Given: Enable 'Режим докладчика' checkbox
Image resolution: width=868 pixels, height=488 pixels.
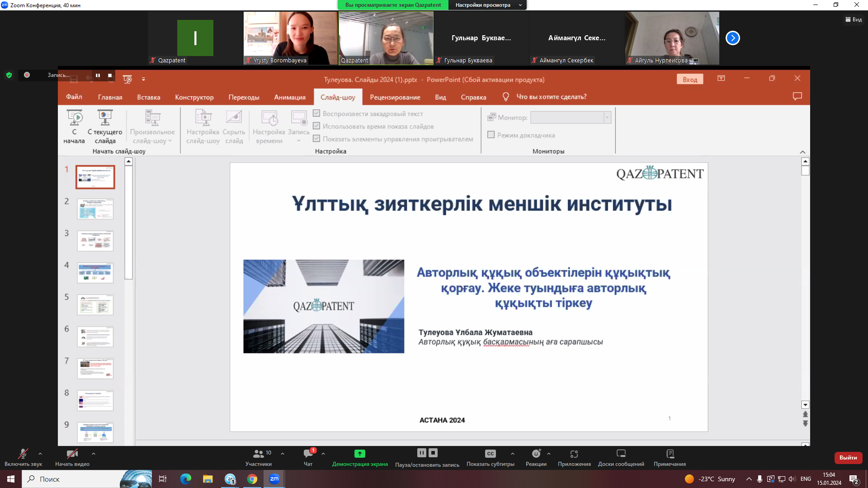Looking at the screenshot, I should (x=491, y=135).
